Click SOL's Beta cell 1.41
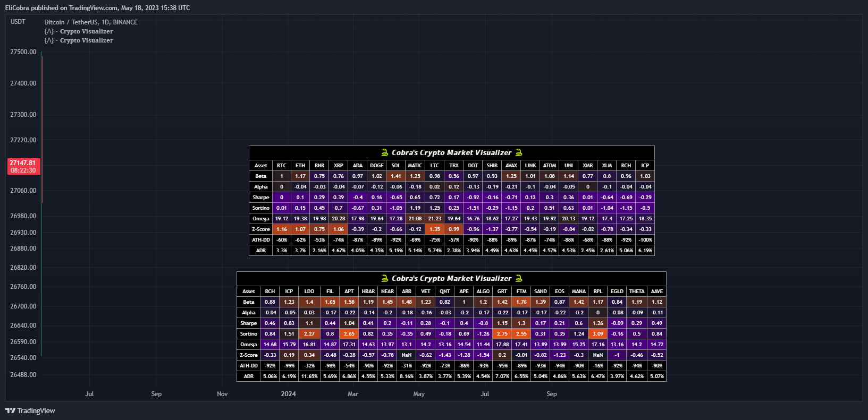Viewport: 868px width, 420px height. coord(396,176)
